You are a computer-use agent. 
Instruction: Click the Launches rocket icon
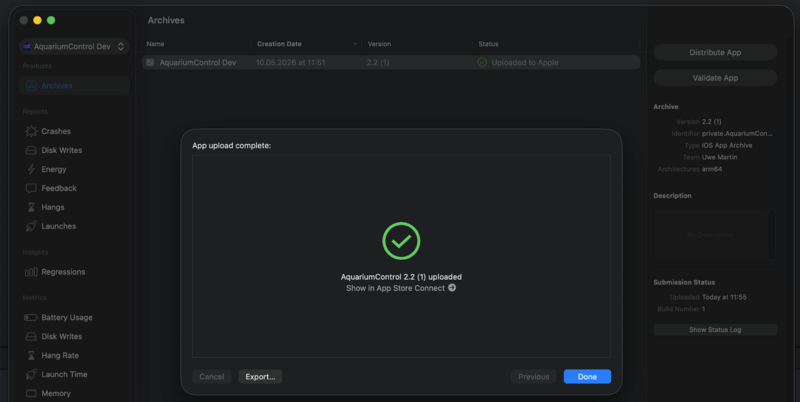pos(31,226)
